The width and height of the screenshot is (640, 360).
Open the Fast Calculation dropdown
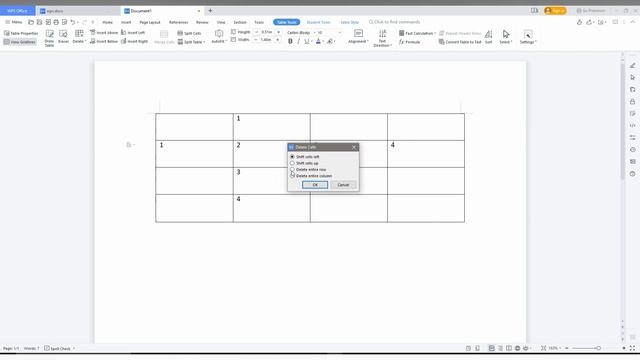(x=417, y=33)
